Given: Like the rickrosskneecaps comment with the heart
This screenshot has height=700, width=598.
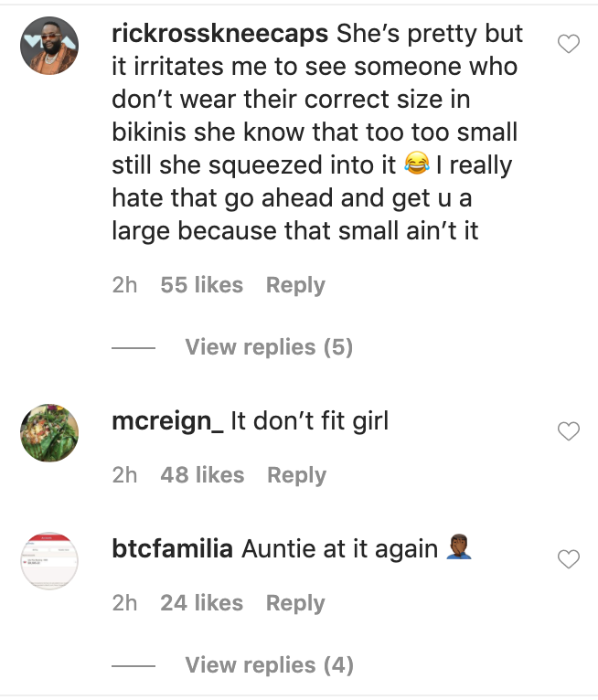Looking at the screenshot, I should pyautogui.click(x=569, y=43).
